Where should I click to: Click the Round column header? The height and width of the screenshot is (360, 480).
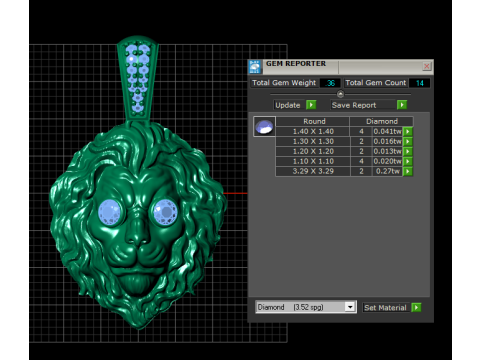tap(314, 121)
